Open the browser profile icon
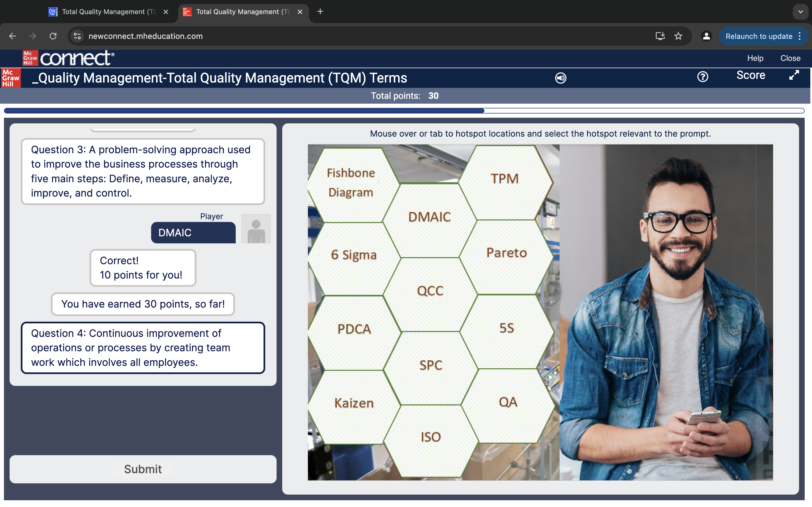The width and height of the screenshot is (812, 507). (x=706, y=36)
